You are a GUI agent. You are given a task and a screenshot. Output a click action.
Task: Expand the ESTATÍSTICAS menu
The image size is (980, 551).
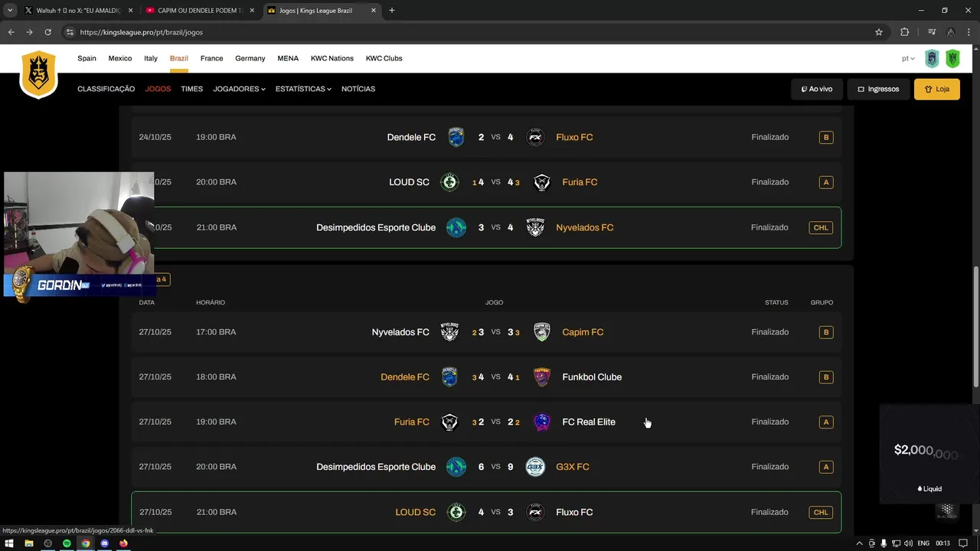click(303, 89)
